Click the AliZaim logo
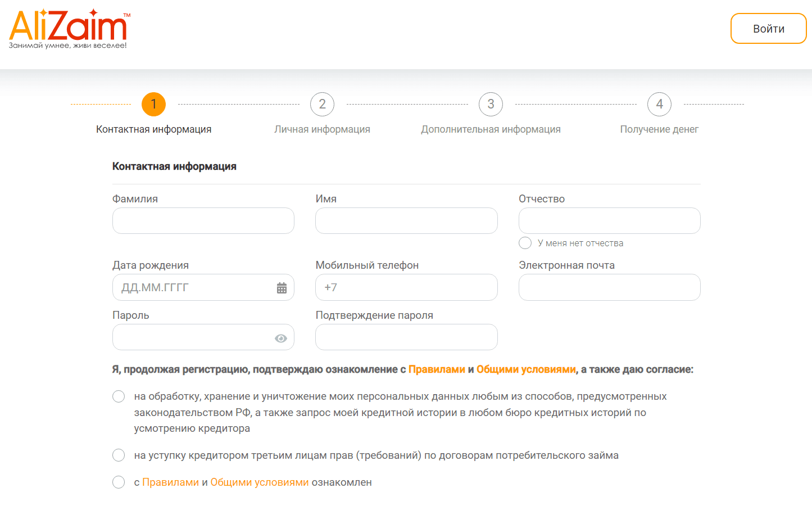 pyautogui.click(x=70, y=29)
